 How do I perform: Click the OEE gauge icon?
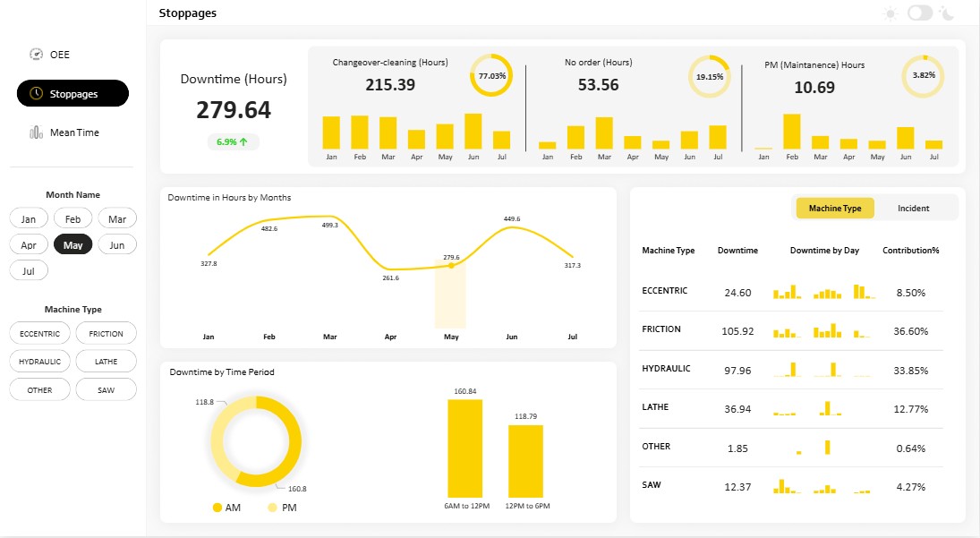pos(37,55)
